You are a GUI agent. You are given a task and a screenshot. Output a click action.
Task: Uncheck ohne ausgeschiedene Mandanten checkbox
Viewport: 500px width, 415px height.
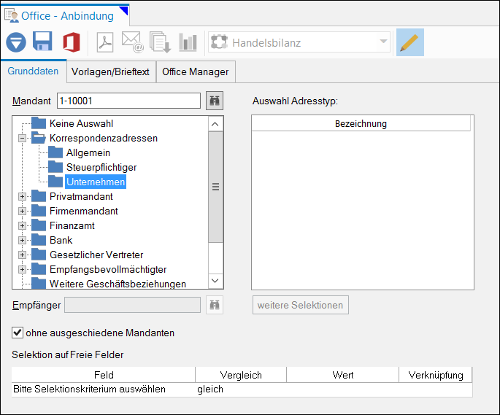[17, 333]
